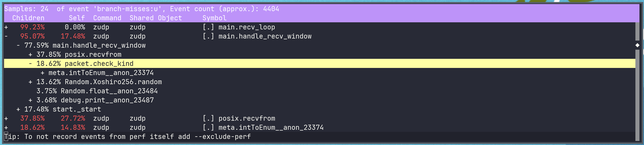Expand the main.recv_loop row plus sign
644x145 pixels.
pos(6,27)
